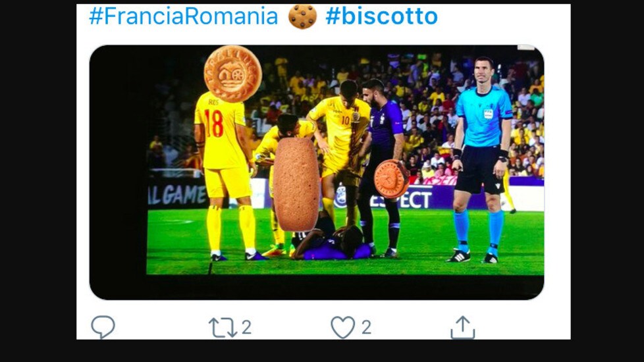This screenshot has width=644, height=362.
Task: Open the share upload arrow icon
Action: pyautogui.click(x=463, y=327)
